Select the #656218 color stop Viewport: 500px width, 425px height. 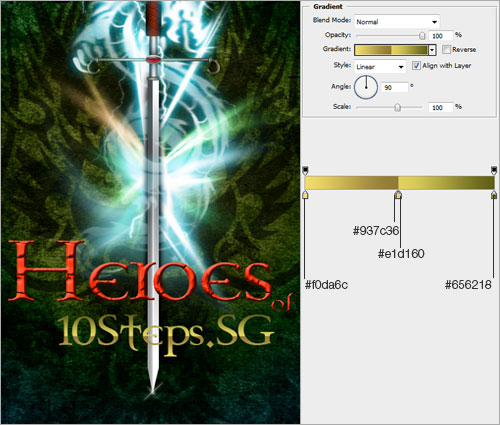pos(494,195)
